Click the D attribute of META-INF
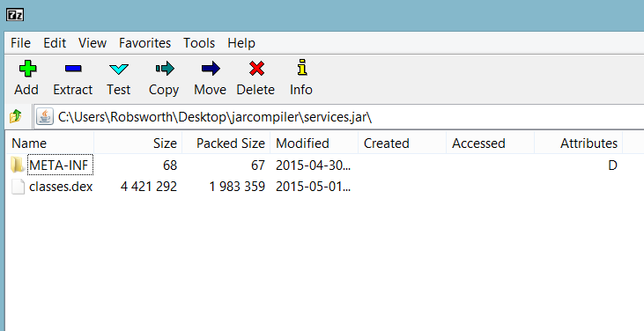The height and width of the screenshot is (331, 644). (612, 165)
